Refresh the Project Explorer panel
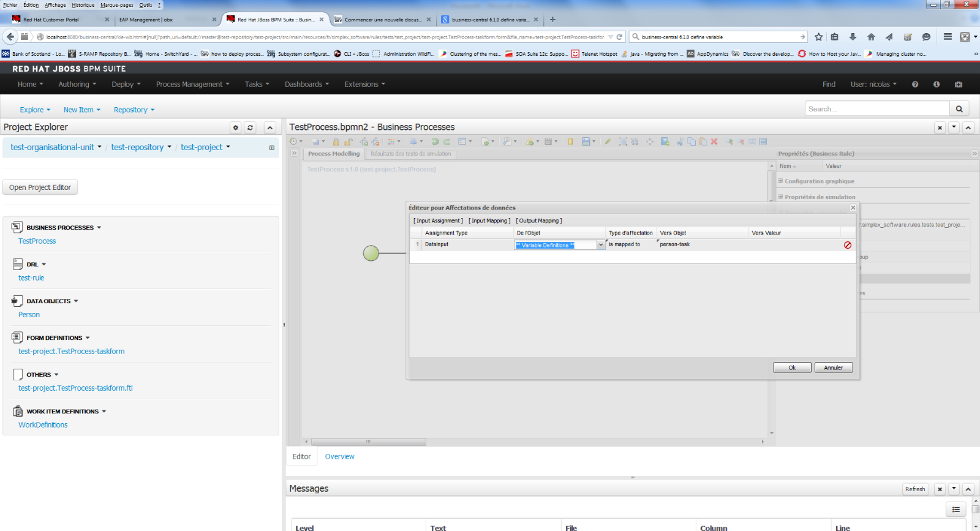980x531 pixels. coord(250,127)
